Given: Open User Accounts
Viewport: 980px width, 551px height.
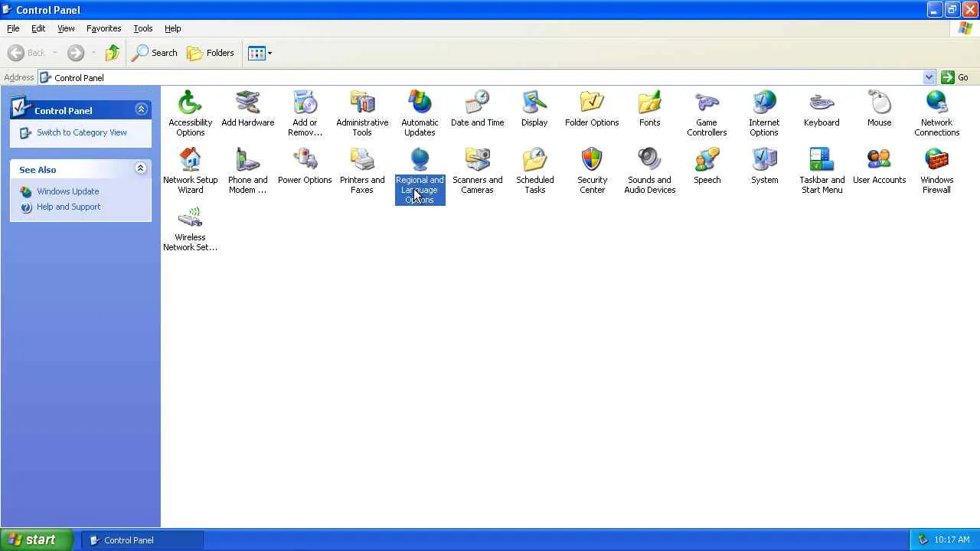Looking at the screenshot, I should 879,166.
